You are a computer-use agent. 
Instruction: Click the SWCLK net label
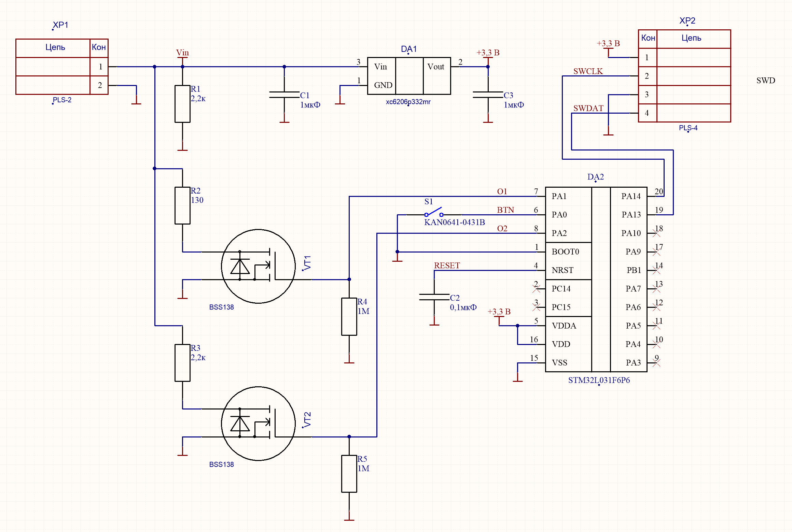588,71
